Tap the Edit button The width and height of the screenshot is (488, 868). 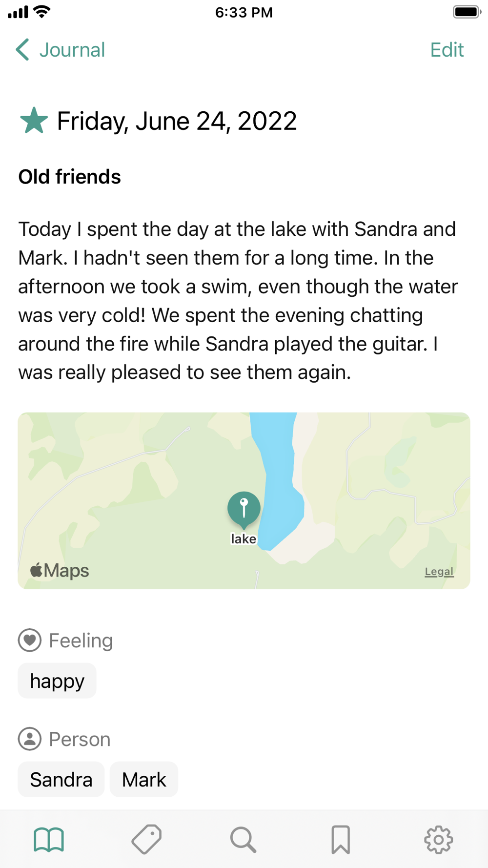[x=447, y=50]
